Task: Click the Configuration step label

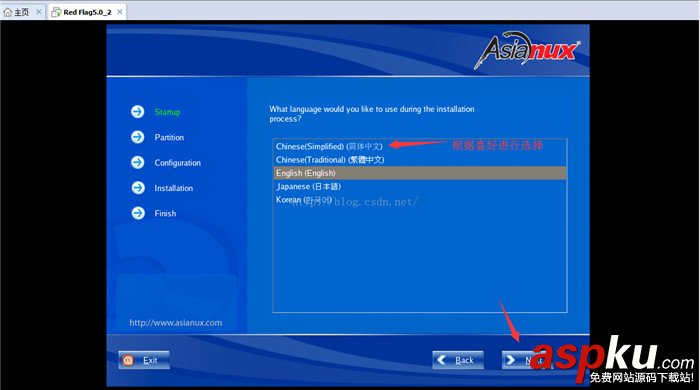Action: click(178, 163)
